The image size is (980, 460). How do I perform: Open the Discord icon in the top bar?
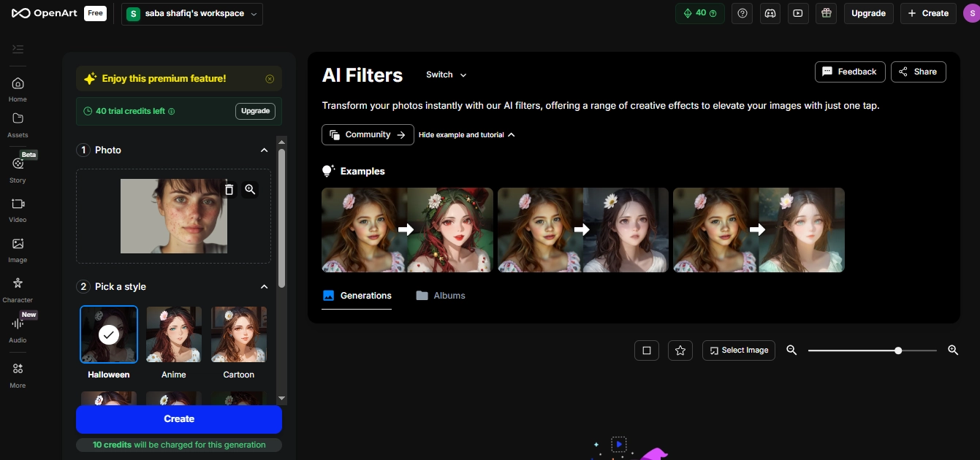770,13
